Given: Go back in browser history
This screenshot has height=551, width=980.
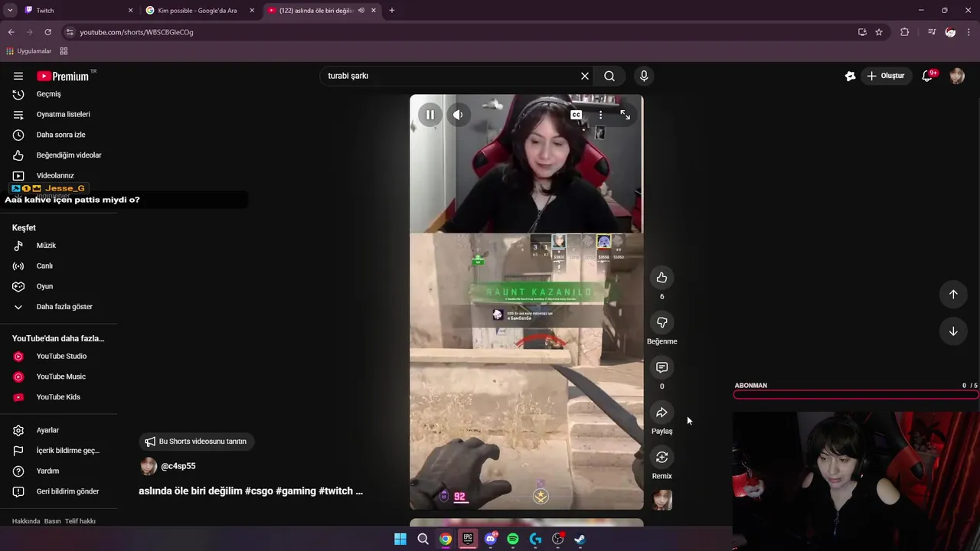Looking at the screenshot, I should point(11,32).
